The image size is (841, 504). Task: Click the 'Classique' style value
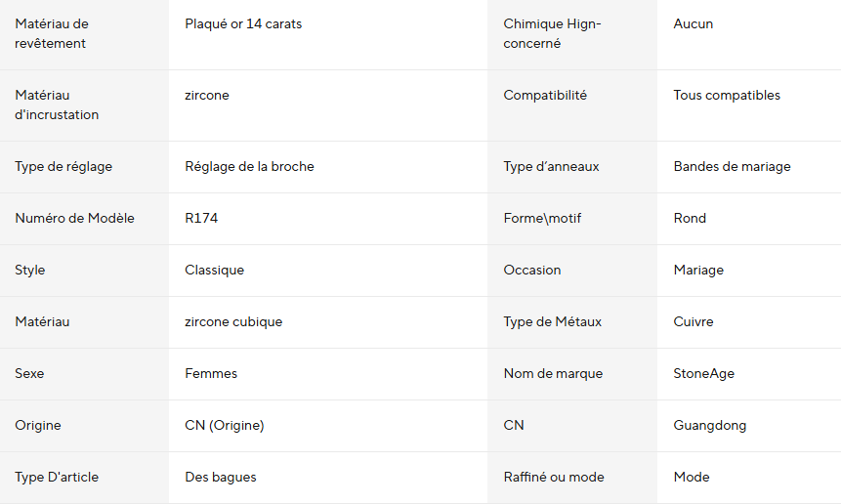[x=214, y=271]
